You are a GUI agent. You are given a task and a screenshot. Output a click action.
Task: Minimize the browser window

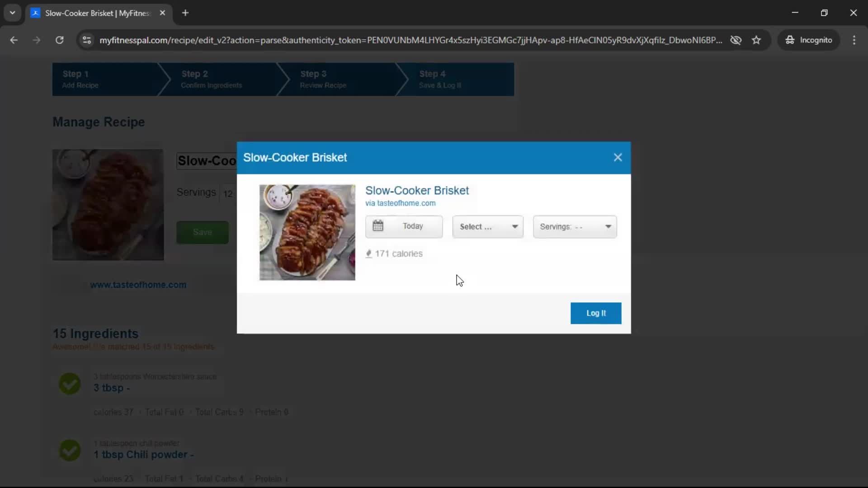[795, 13]
